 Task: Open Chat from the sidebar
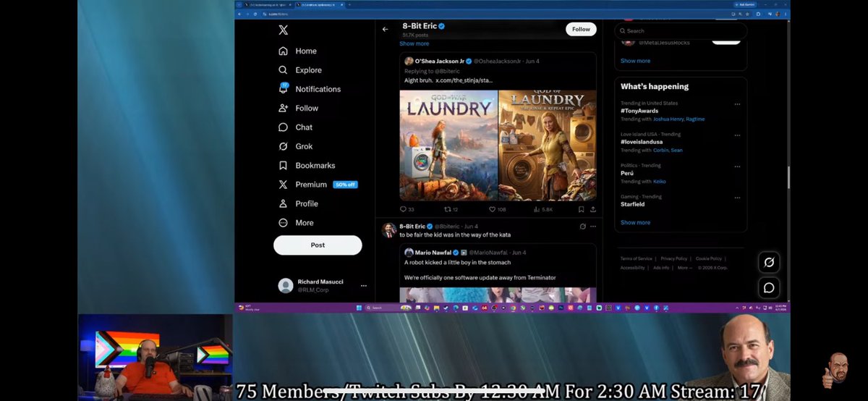point(296,127)
